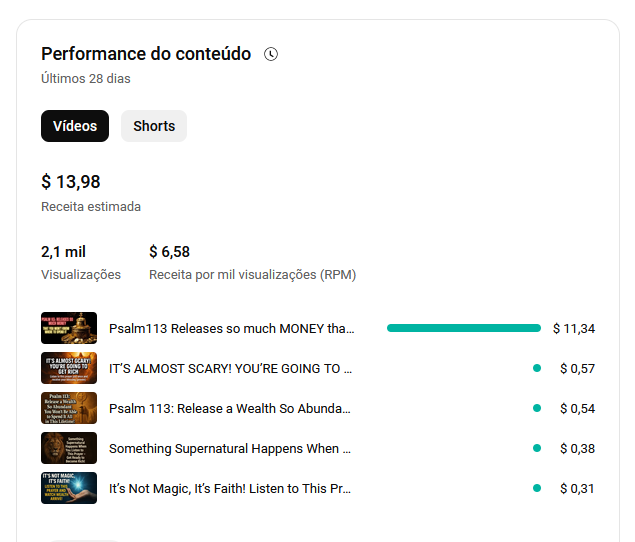This screenshot has height=542, width=635.
Task: Click the teal dot next to $ 0,31
Action: coord(537,488)
